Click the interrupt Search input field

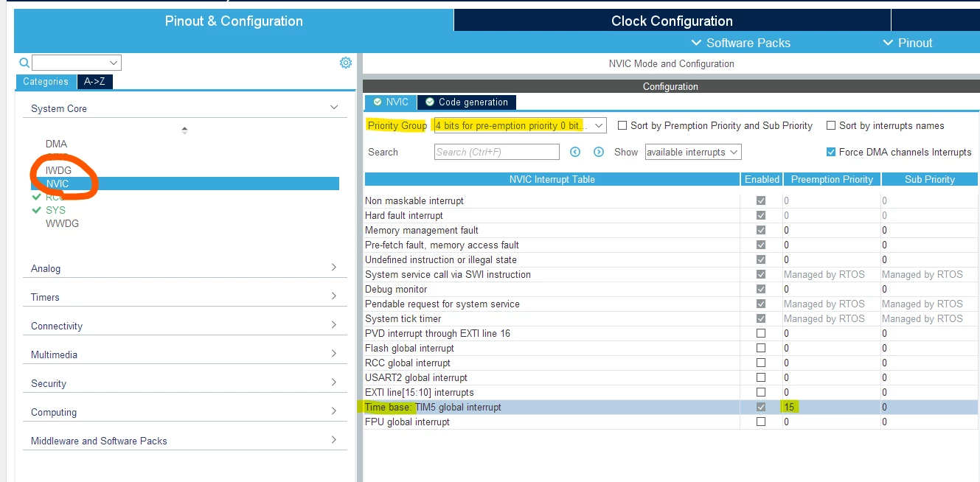point(496,152)
